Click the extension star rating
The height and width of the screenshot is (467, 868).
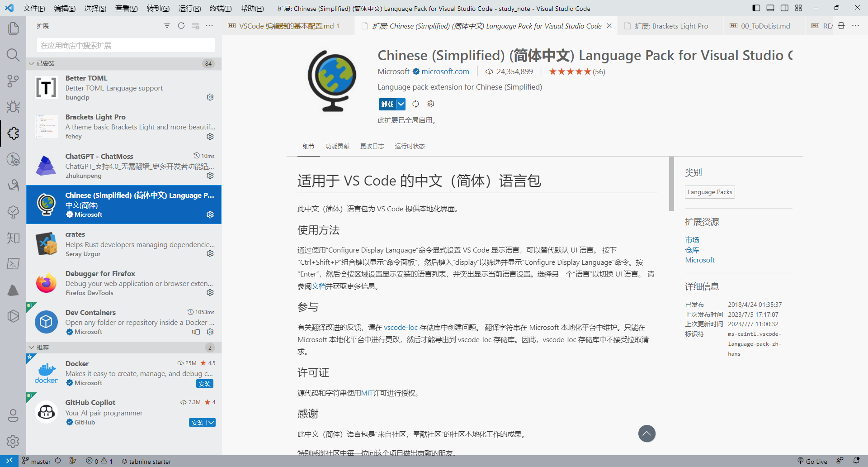(577, 71)
